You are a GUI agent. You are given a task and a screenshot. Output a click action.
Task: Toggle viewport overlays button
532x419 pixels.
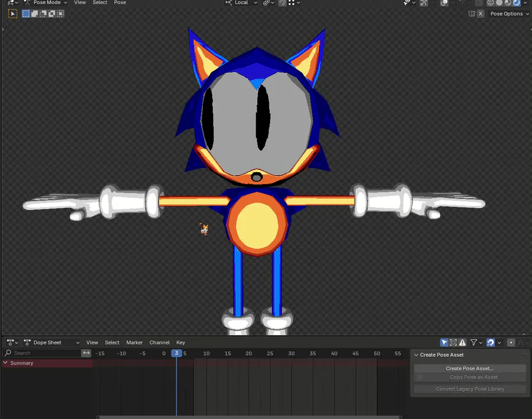[444, 3]
